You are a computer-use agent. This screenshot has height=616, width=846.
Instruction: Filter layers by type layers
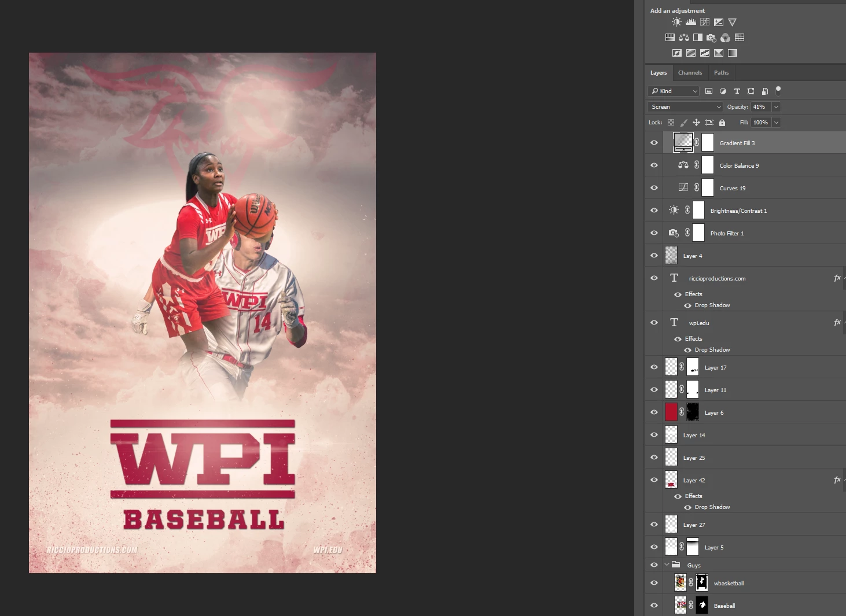pos(737,91)
